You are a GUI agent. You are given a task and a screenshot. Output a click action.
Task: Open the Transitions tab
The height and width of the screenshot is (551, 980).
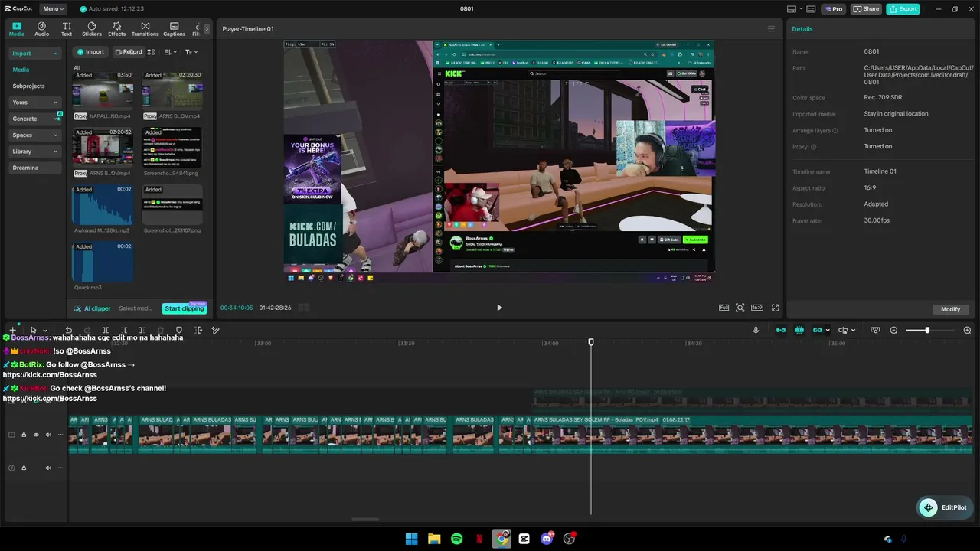[x=145, y=29]
